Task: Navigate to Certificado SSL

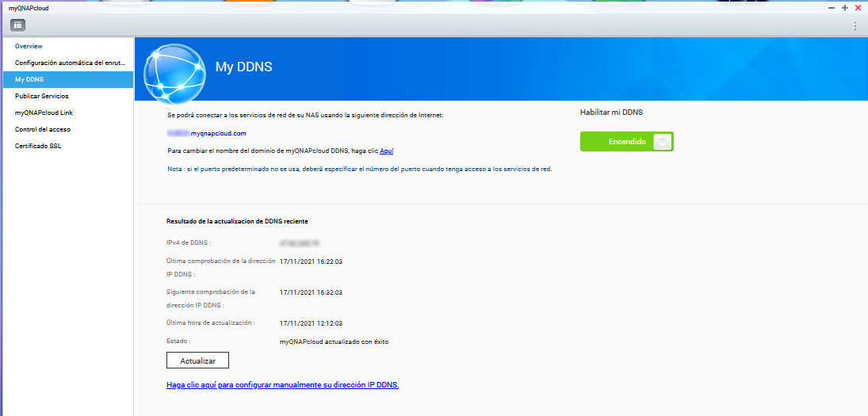Action: click(38, 146)
